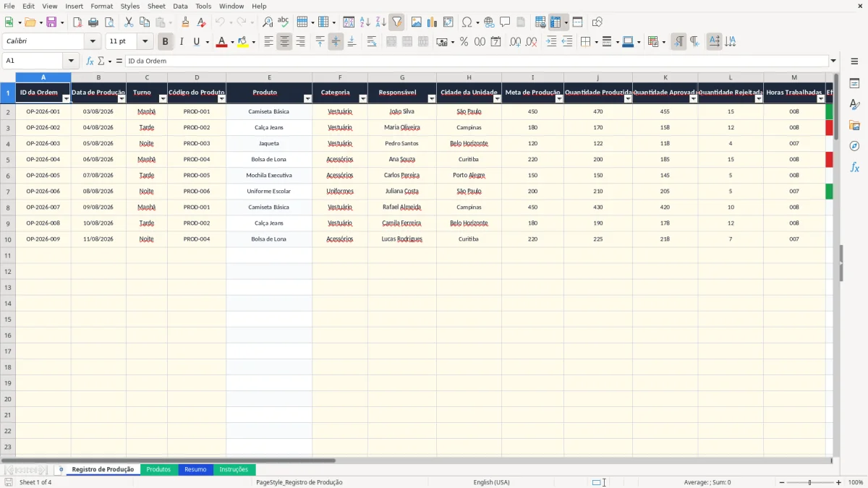Viewport: 868px width, 488px height.
Task: Open the Name Box dropdown arrow
Action: point(71,61)
